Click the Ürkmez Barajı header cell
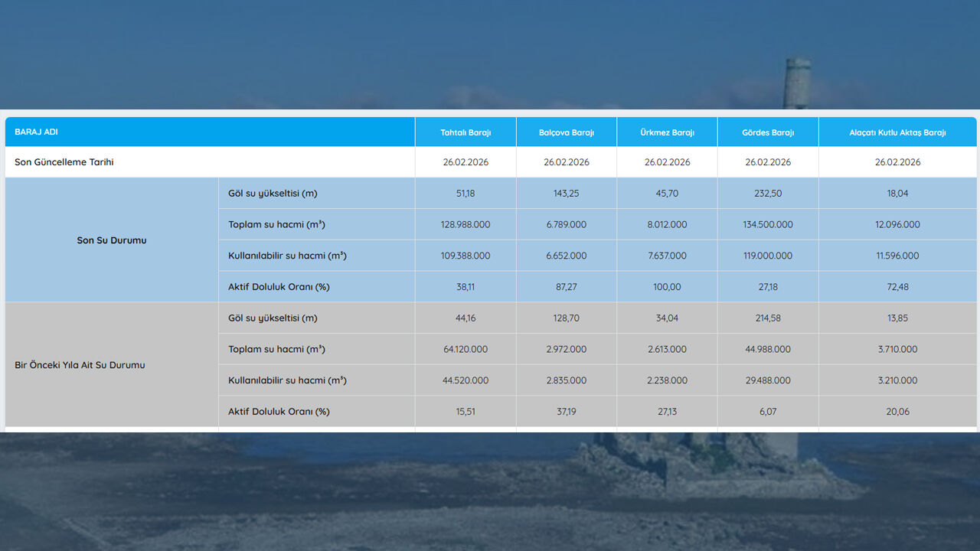980x551 pixels. [x=667, y=132]
